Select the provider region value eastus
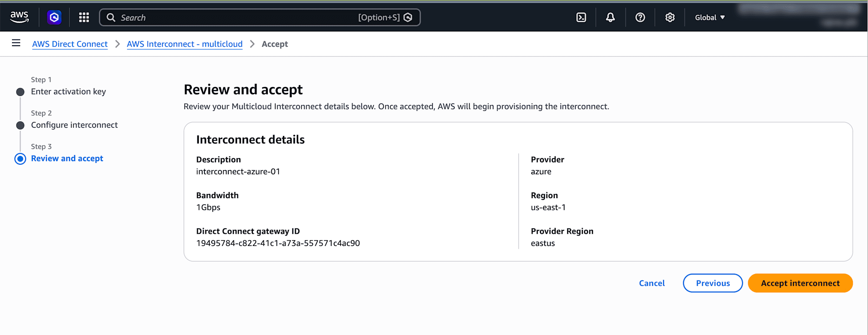The height and width of the screenshot is (335, 868). point(542,243)
